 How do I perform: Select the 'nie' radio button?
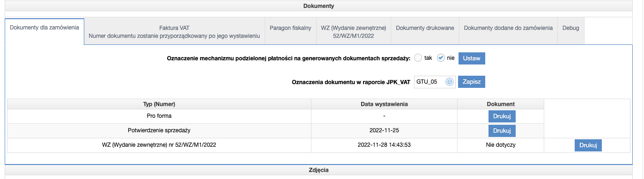441,58
